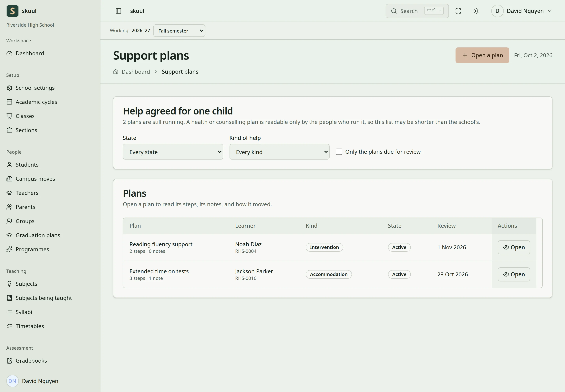Go to Parents in the sidebar

pos(25,207)
